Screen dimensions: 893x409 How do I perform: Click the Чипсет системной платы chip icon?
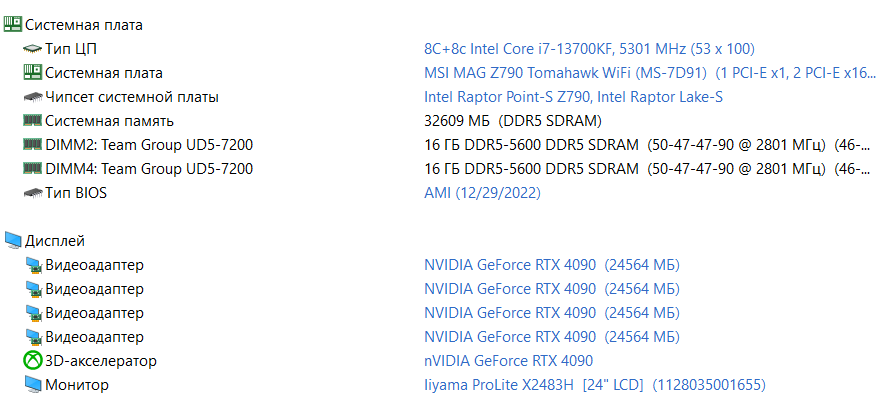[32, 97]
